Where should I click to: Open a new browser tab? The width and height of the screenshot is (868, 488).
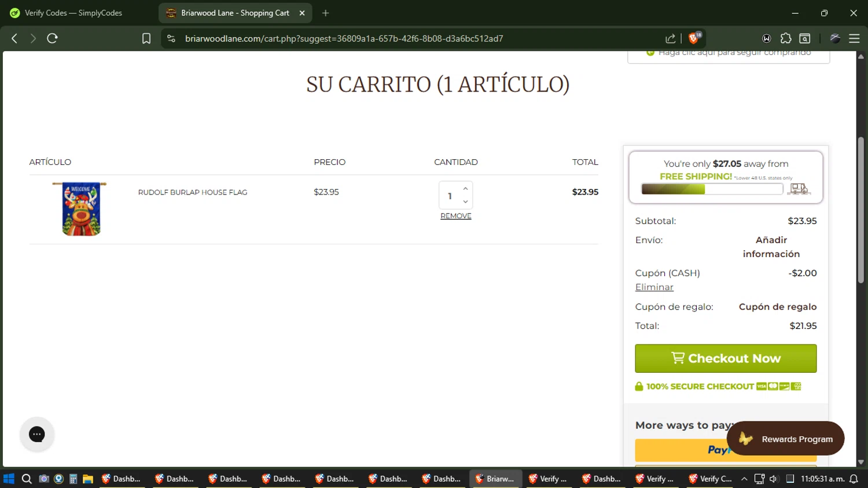pos(326,13)
